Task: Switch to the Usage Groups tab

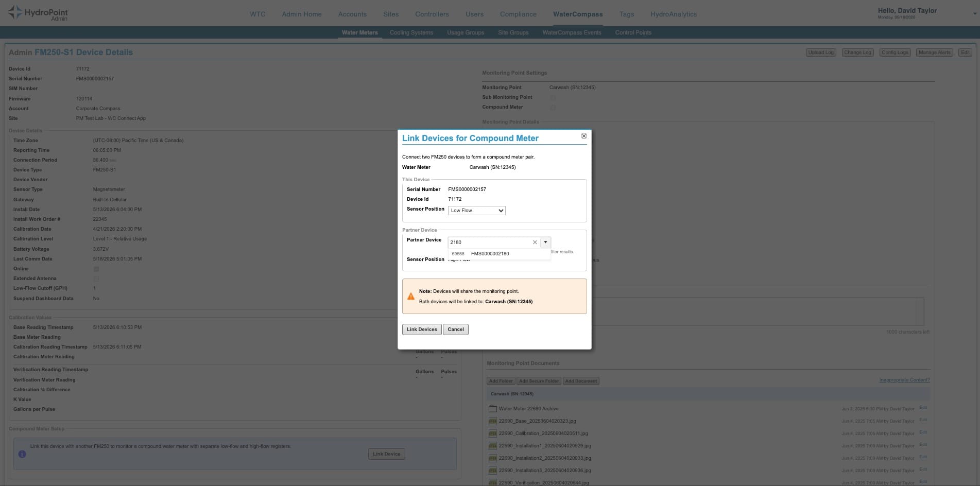Action: (466, 32)
